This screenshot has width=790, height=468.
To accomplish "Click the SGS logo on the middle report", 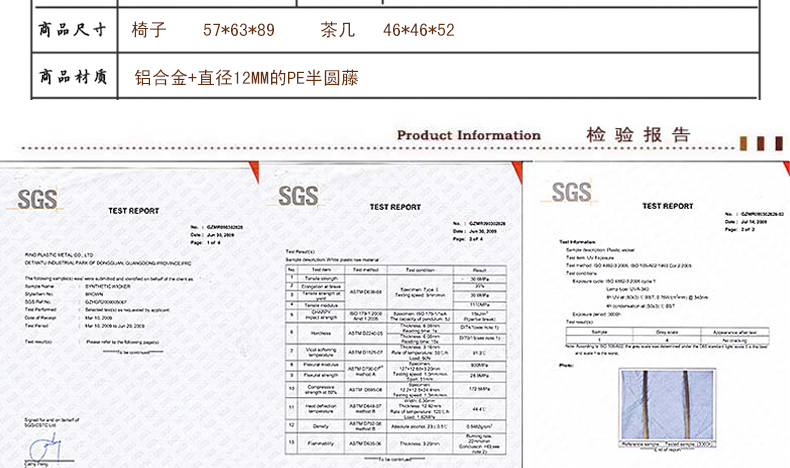I will [299, 195].
